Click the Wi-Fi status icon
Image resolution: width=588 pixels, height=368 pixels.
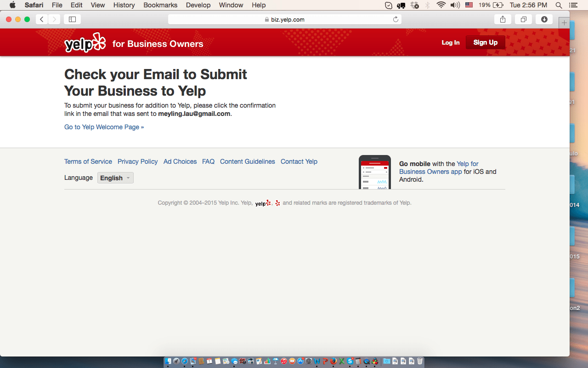[x=441, y=5]
